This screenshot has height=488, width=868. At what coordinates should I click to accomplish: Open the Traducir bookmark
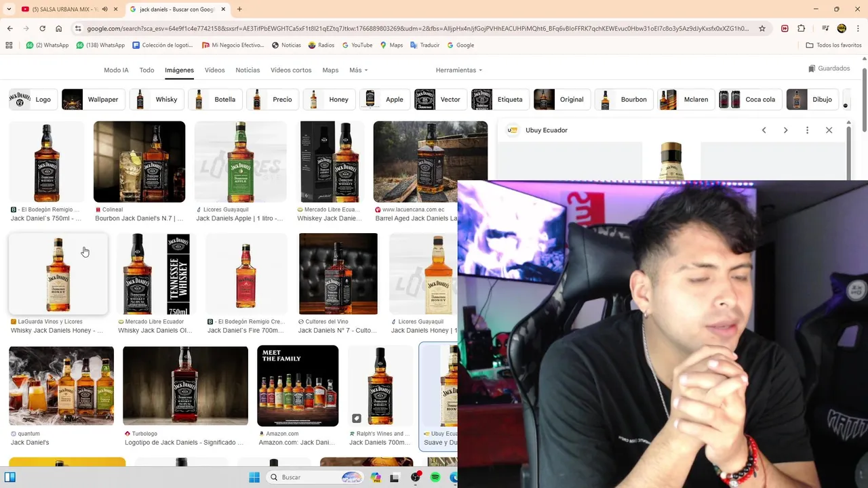[x=425, y=45]
